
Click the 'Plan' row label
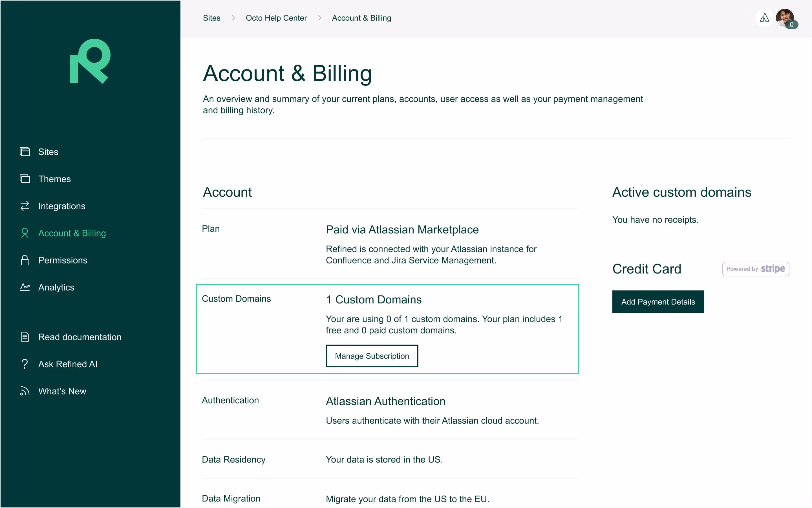(211, 229)
